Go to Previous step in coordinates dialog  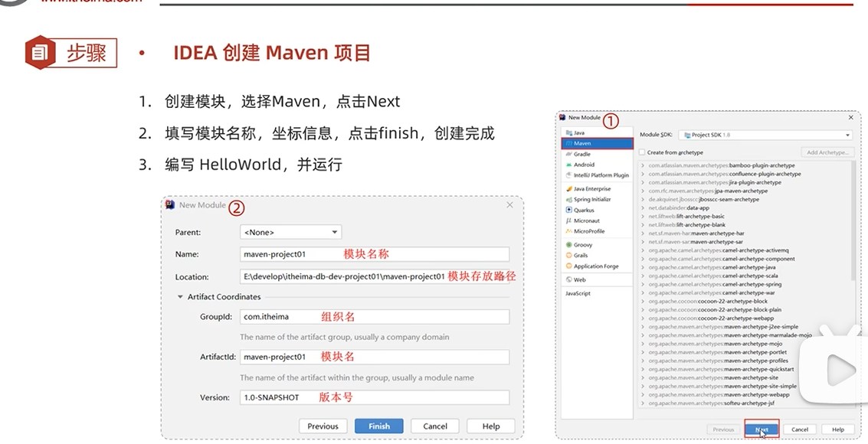(x=323, y=426)
